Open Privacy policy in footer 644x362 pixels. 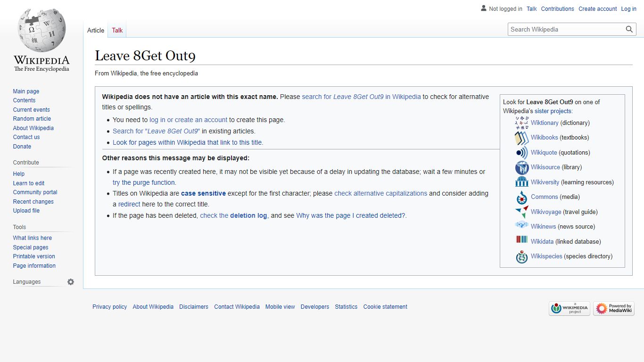pyautogui.click(x=109, y=307)
